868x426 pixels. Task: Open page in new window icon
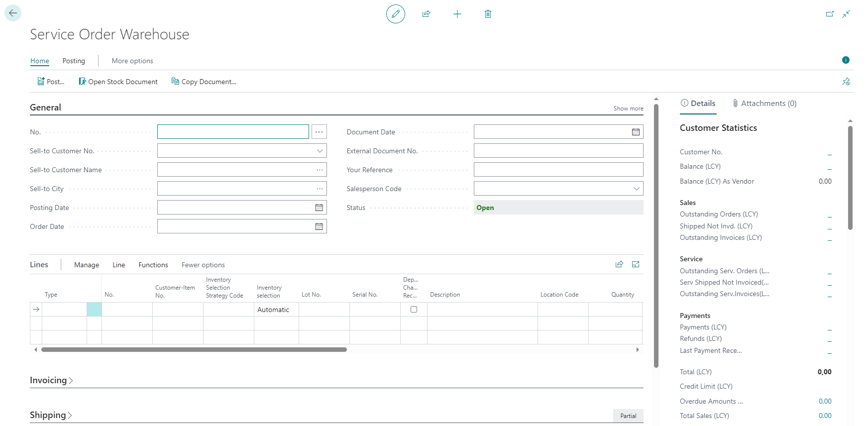pyautogui.click(x=830, y=14)
